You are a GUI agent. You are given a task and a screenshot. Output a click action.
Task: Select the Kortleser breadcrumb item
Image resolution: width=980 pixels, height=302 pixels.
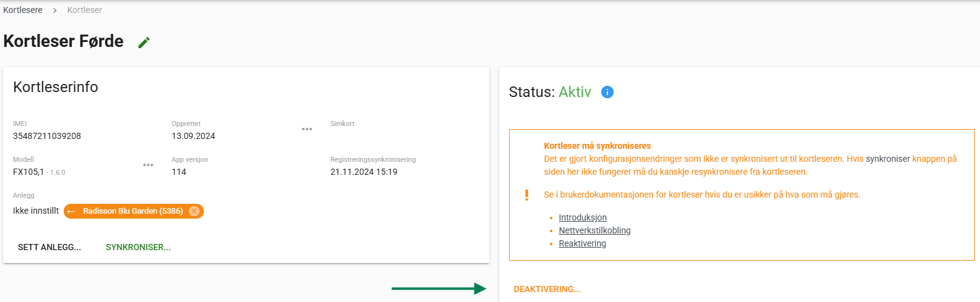85,10
